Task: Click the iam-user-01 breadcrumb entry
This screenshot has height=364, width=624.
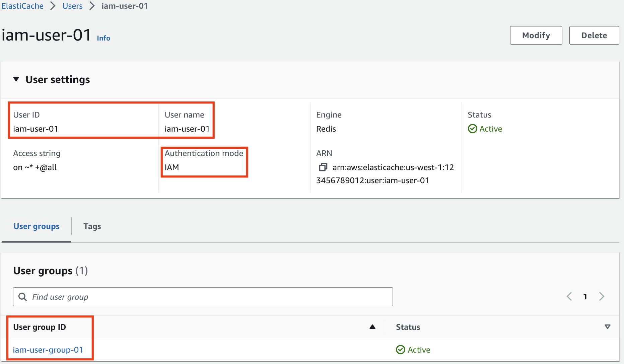Action: [x=124, y=6]
